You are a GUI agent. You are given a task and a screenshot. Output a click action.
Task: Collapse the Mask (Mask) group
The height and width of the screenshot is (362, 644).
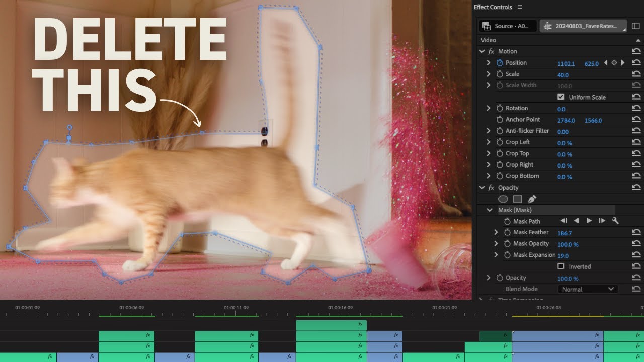[x=490, y=210]
